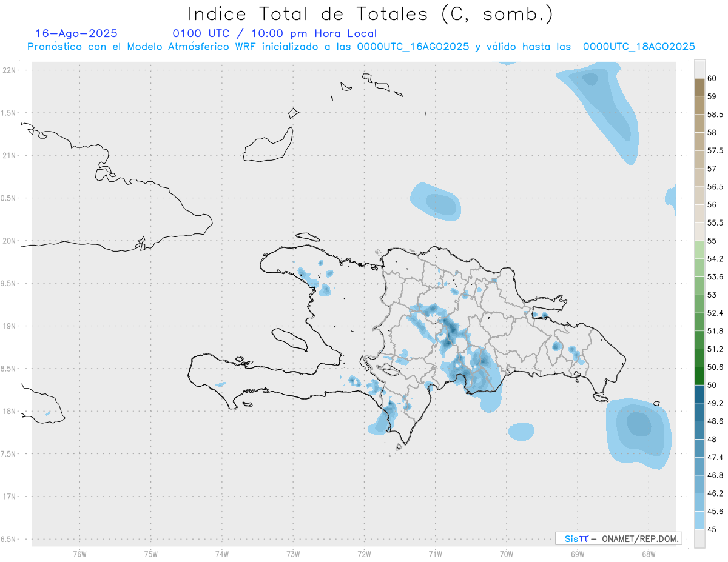728x562 pixels.
Task: Click the colorbar value '52.4'
Action: coord(715,313)
